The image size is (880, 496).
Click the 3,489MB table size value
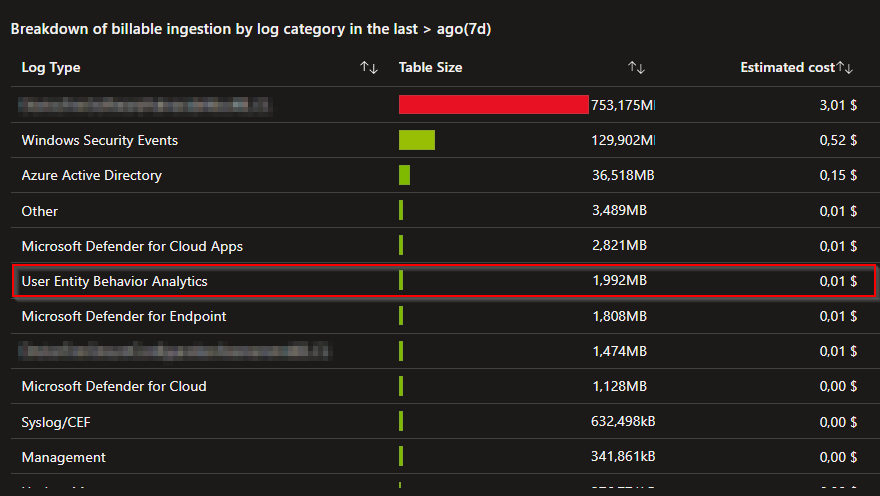coord(620,210)
